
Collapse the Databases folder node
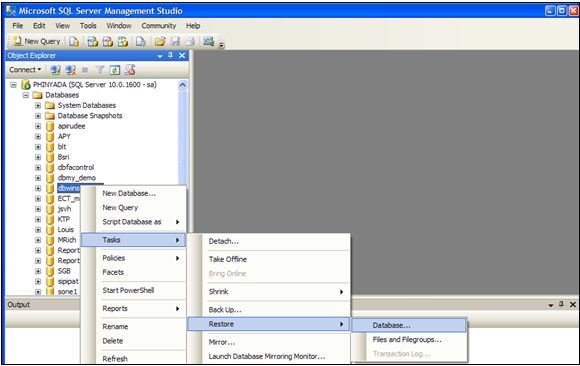click(26, 95)
